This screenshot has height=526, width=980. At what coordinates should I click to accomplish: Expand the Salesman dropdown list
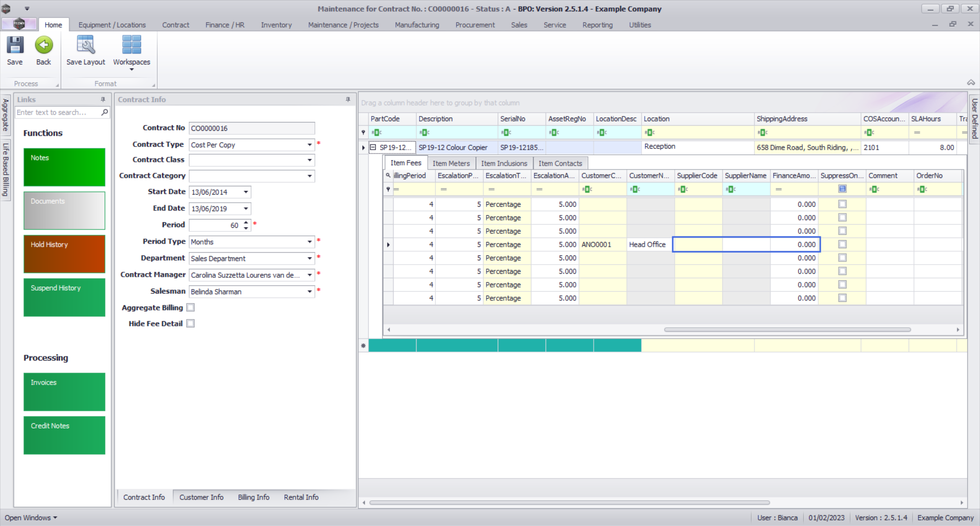(x=309, y=292)
